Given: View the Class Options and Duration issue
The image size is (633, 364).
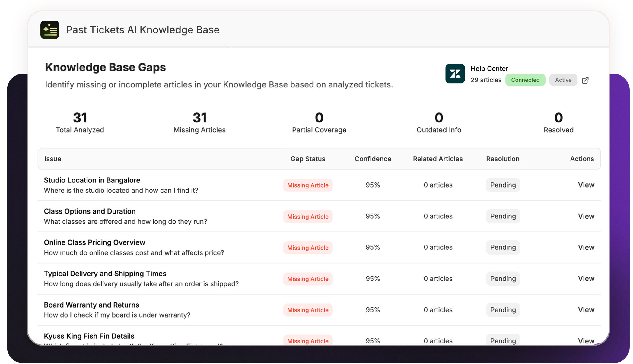Looking at the screenshot, I should coord(586,216).
